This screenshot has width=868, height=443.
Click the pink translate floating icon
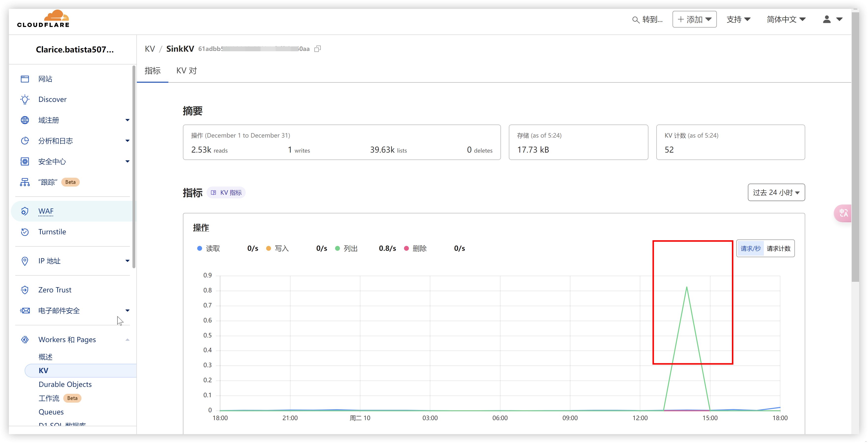click(x=843, y=213)
